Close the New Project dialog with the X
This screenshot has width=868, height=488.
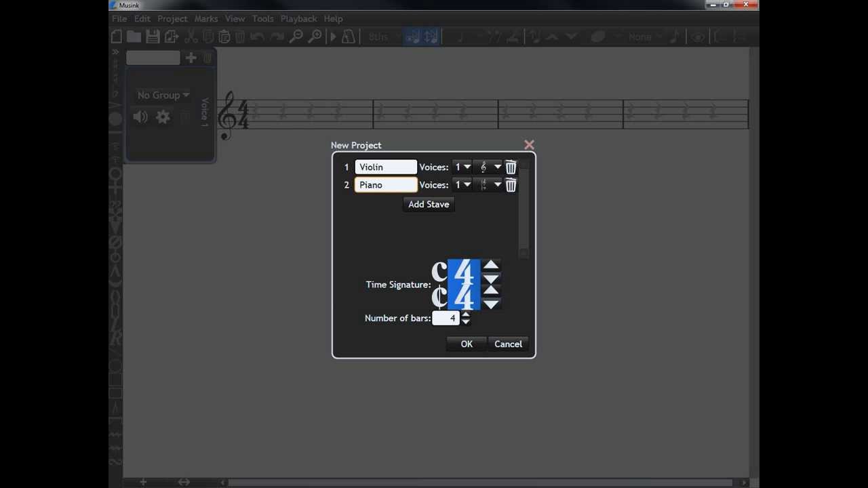pyautogui.click(x=529, y=145)
